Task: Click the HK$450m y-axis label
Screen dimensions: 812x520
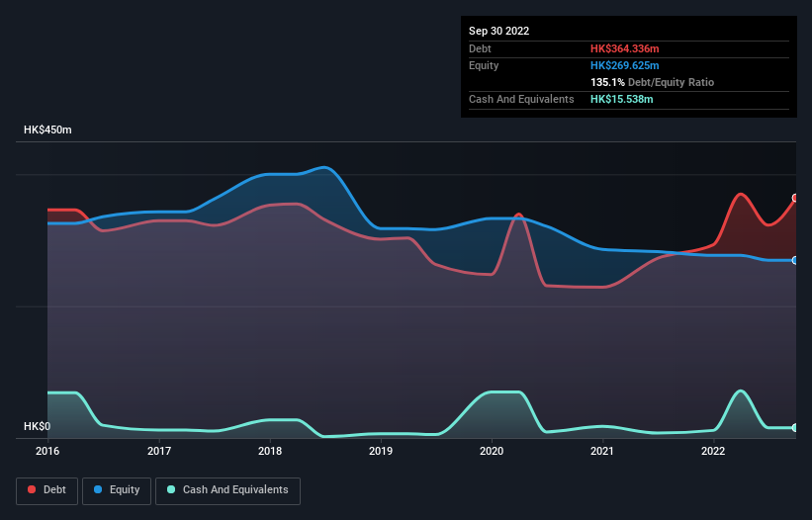Action: tap(47, 130)
